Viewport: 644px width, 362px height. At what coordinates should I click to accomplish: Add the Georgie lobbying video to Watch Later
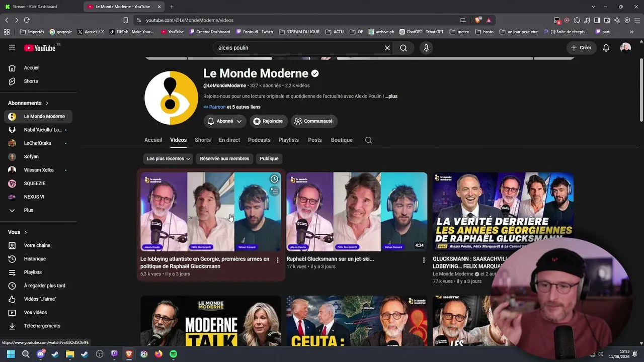[x=274, y=179]
